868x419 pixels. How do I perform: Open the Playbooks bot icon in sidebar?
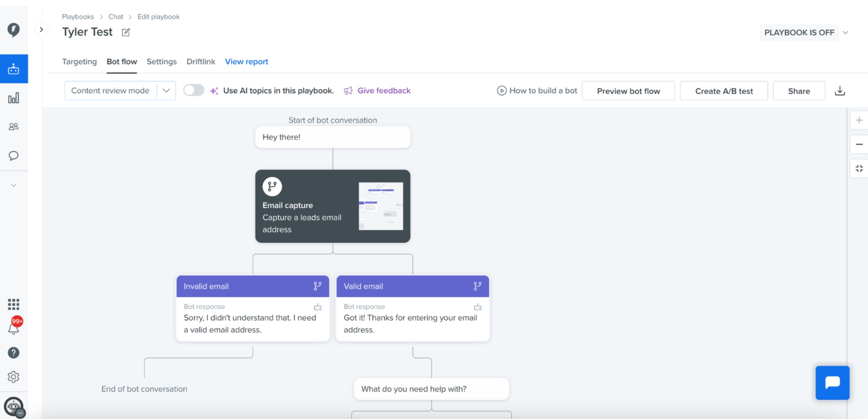click(x=14, y=69)
